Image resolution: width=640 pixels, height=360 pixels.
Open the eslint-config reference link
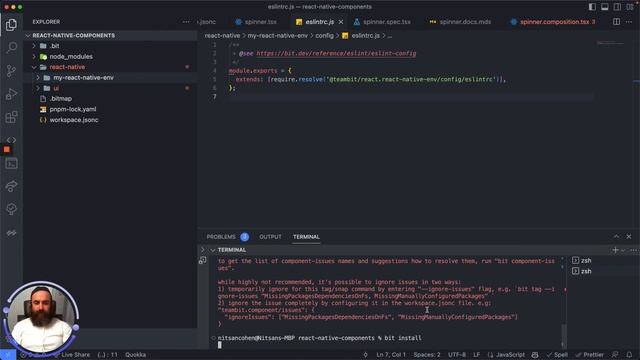pyautogui.click(x=336, y=53)
